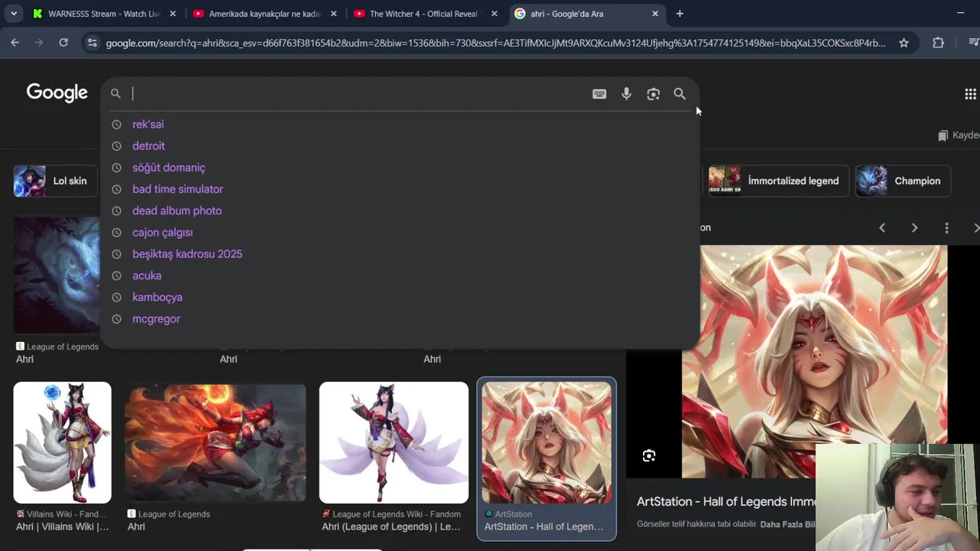Open the blue Ahri thumbnail in top row
Viewport: 980px width, 551px height.
(x=56, y=275)
